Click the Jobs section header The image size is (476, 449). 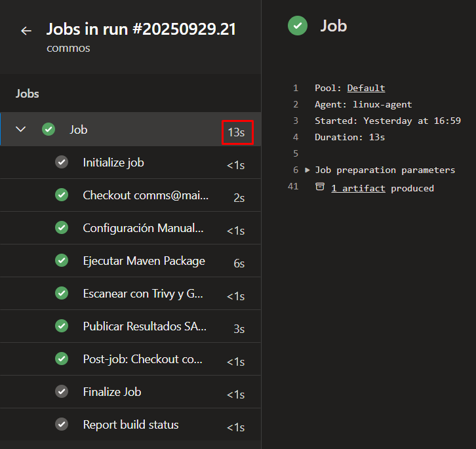(x=28, y=94)
